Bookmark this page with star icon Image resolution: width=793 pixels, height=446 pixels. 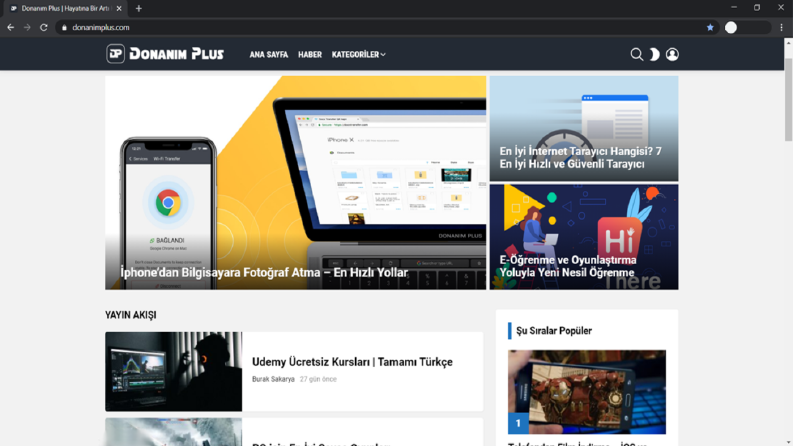[710, 27]
